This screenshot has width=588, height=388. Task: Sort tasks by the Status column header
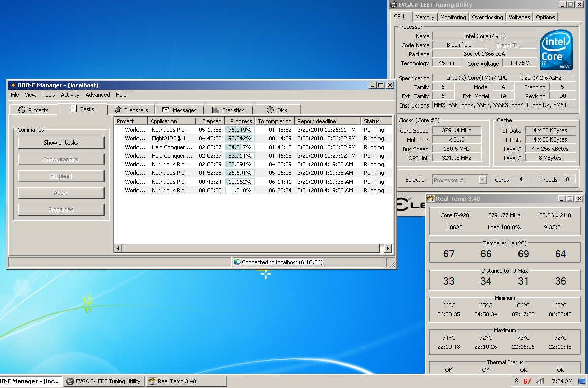376,121
